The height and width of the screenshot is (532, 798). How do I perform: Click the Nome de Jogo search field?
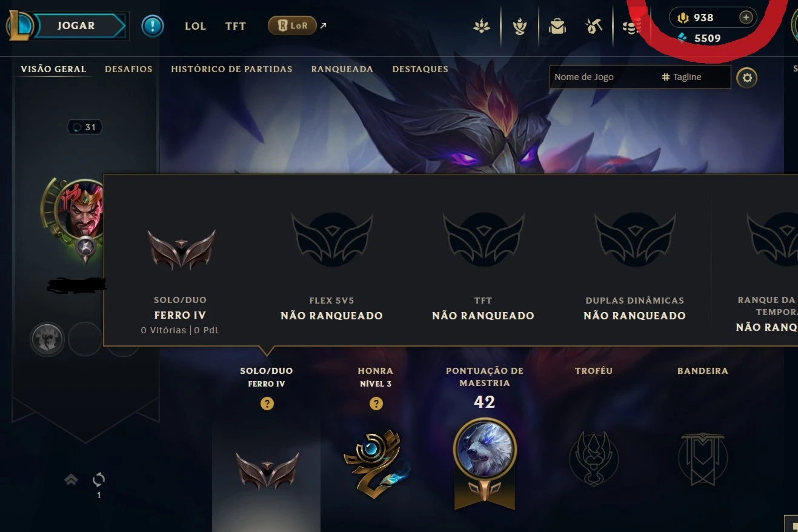pyautogui.click(x=603, y=77)
